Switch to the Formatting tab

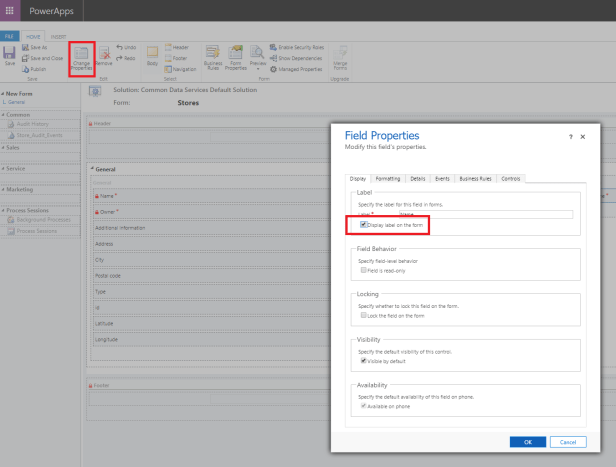tap(388, 179)
